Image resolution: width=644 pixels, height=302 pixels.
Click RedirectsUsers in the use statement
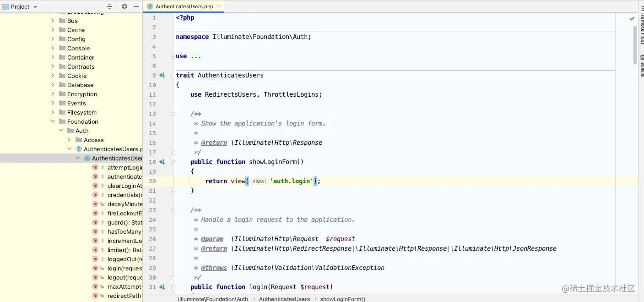click(x=230, y=94)
